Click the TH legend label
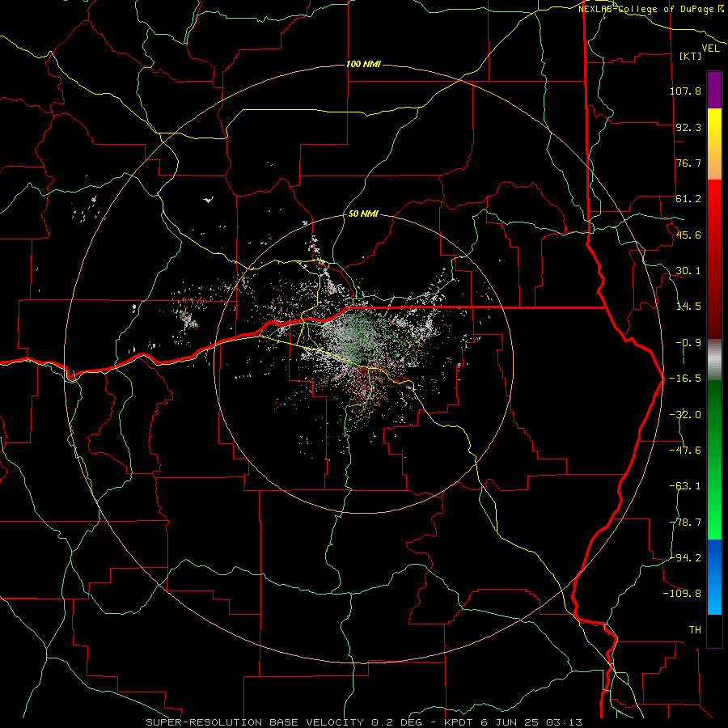 click(x=695, y=630)
